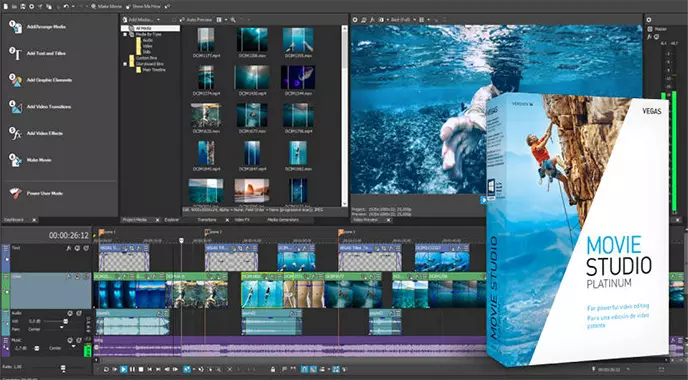Open Add Text and Titles in dashboard

38,54
